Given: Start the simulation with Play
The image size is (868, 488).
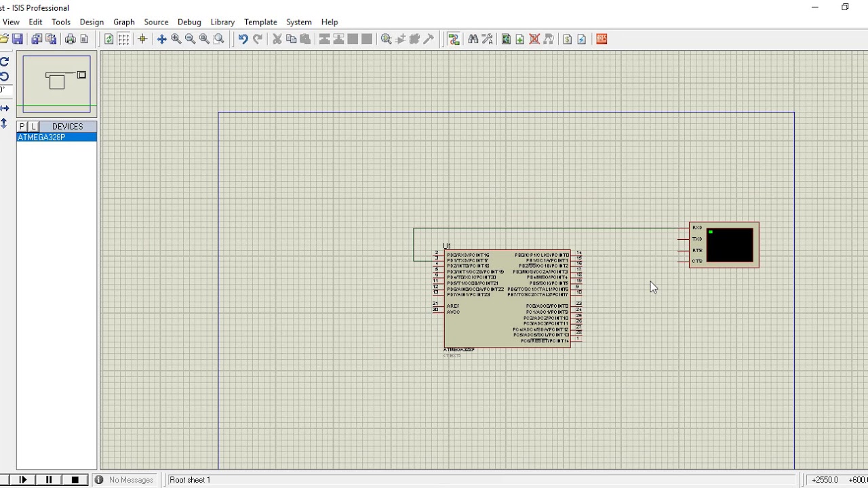Looking at the screenshot, I should coord(23,480).
